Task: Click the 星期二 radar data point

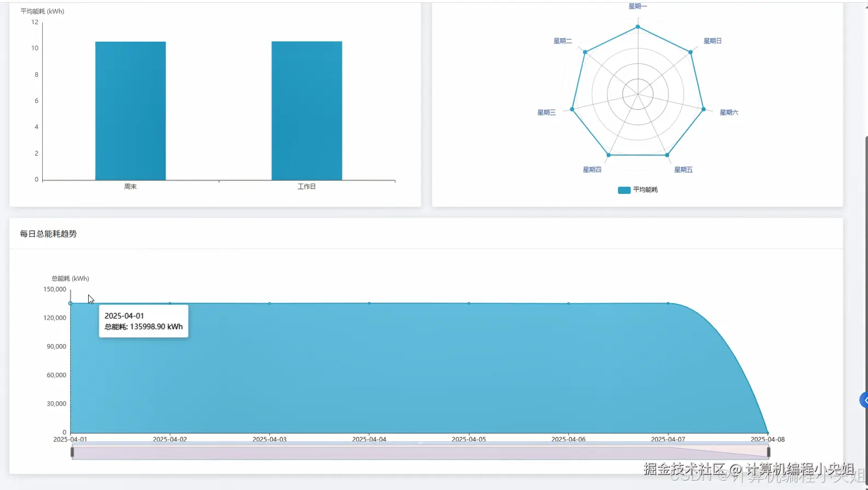Action: coord(585,52)
